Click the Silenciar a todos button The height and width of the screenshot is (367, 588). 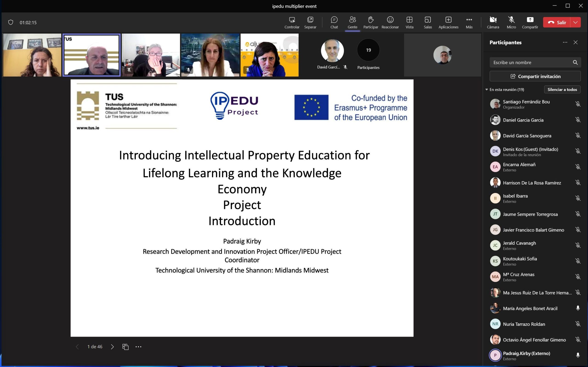tap(562, 90)
